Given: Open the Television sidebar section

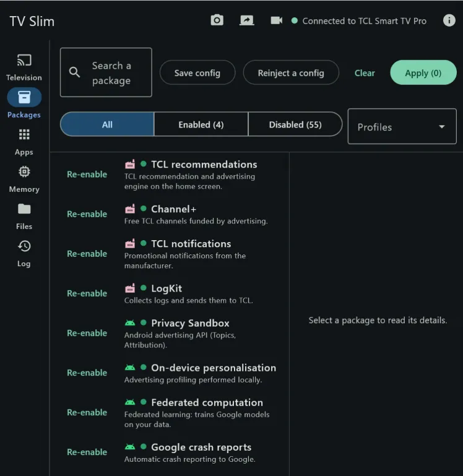Looking at the screenshot, I should click(x=24, y=67).
